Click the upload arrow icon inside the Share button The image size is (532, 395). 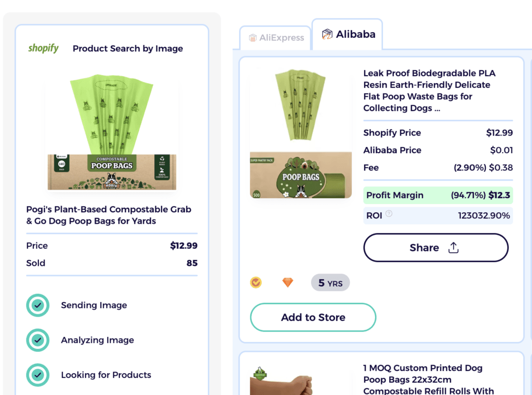pos(453,248)
